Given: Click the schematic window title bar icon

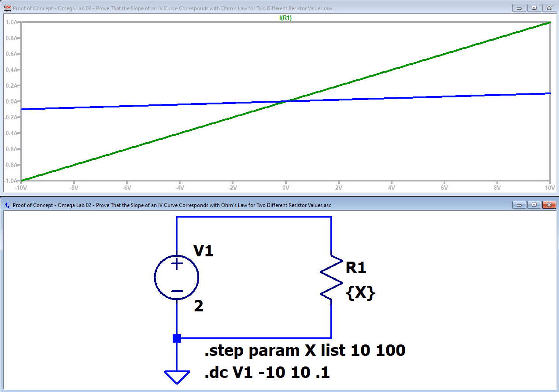Looking at the screenshot, I should click(x=7, y=205).
